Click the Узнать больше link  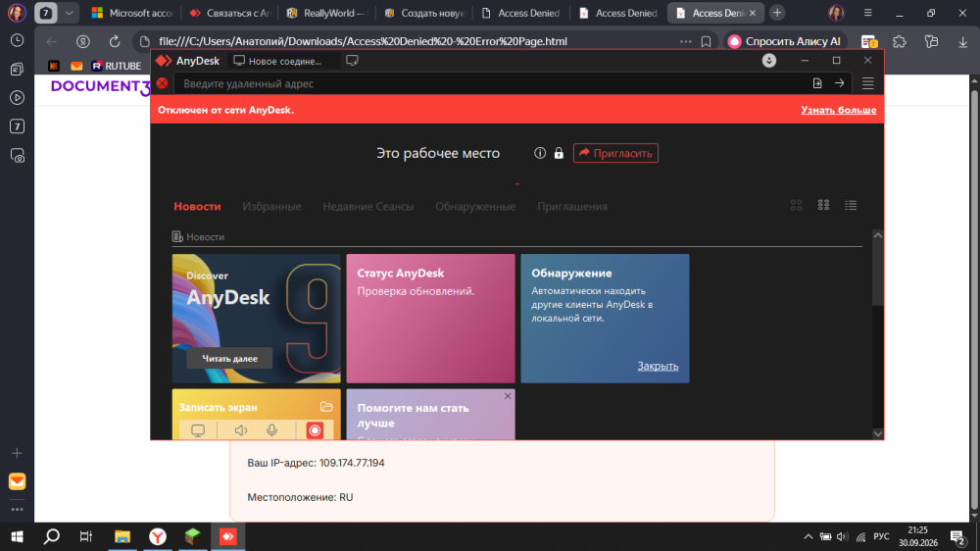[x=839, y=110]
